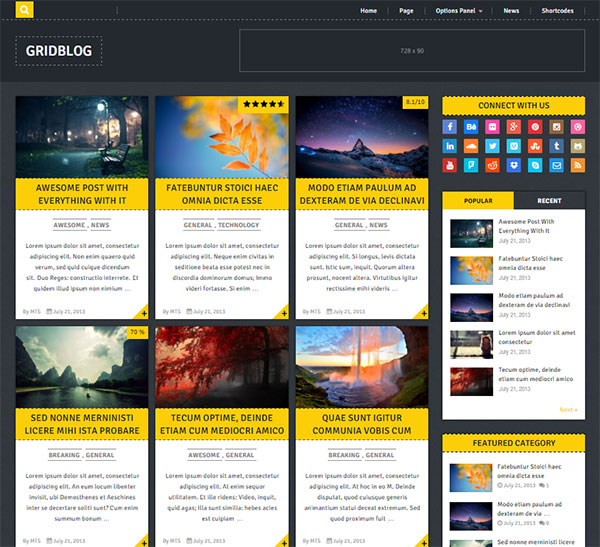Open the LinkedIn social link

click(450, 146)
